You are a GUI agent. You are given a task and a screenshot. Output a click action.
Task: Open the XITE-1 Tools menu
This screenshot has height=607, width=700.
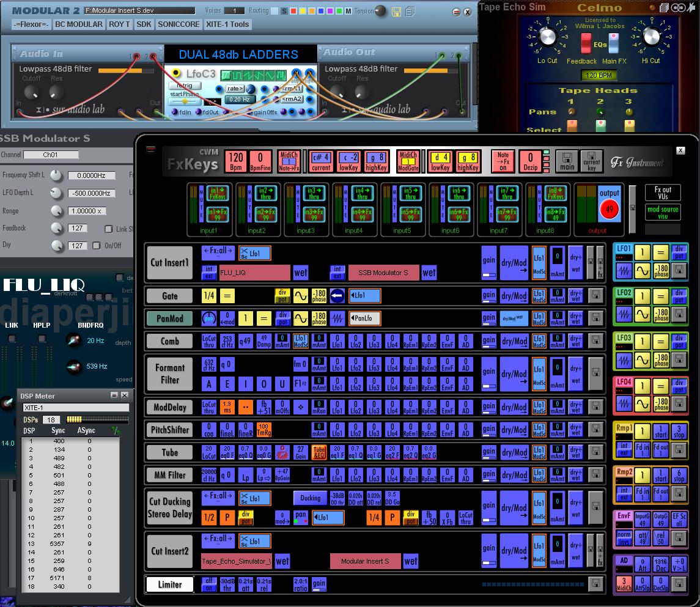click(x=227, y=24)
